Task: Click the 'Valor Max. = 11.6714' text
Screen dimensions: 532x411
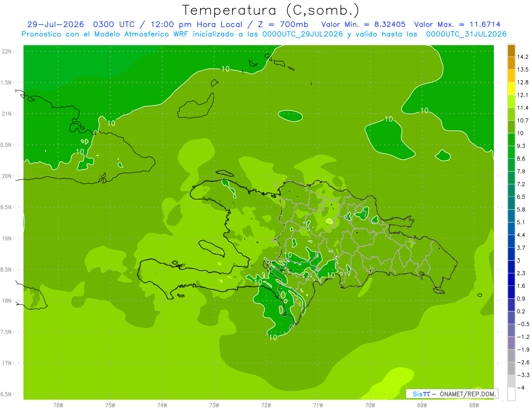Action: coord(457,24)
